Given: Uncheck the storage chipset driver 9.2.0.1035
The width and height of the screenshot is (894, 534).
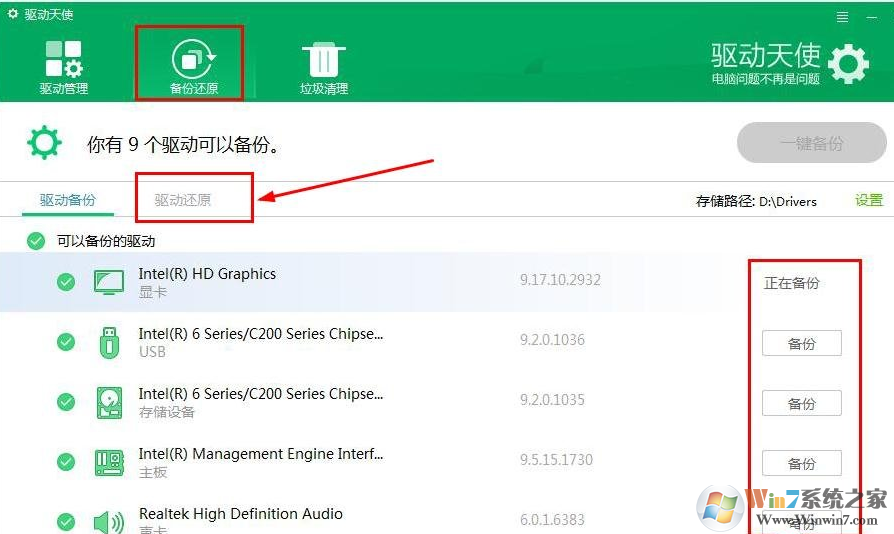Looking at the screenshot, I should tap(66, 402).
